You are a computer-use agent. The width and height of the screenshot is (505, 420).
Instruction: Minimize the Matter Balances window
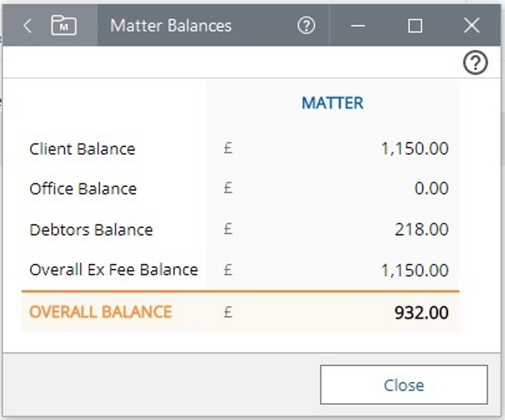(358, 26)
